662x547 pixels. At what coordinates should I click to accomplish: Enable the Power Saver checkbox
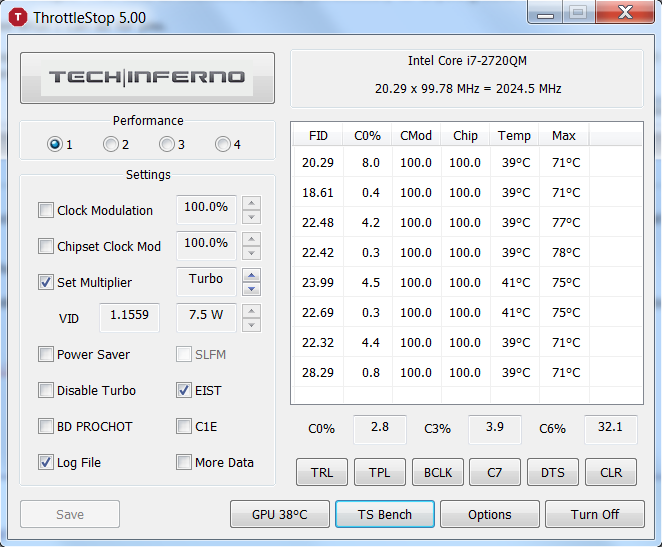pos(46,354)
